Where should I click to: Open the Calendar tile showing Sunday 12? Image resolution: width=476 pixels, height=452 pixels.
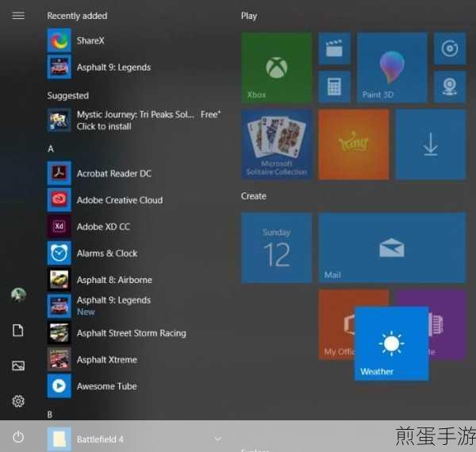[x=277, y=248]
